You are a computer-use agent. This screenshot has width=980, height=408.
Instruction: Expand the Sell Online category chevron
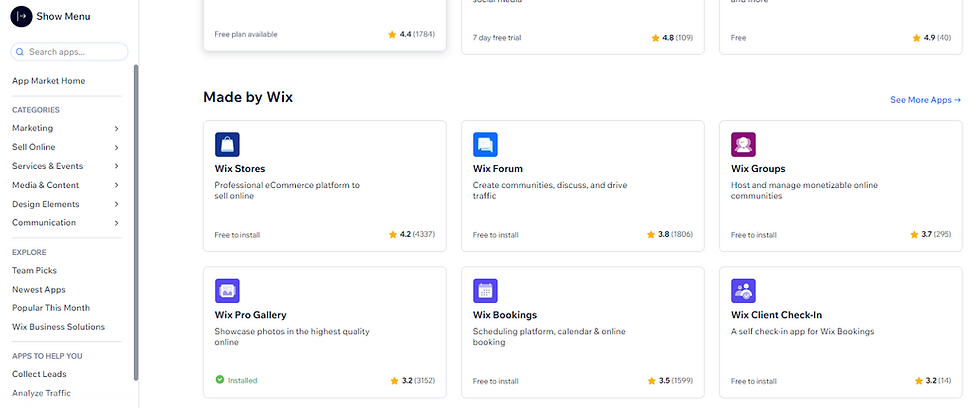(117, 147)
